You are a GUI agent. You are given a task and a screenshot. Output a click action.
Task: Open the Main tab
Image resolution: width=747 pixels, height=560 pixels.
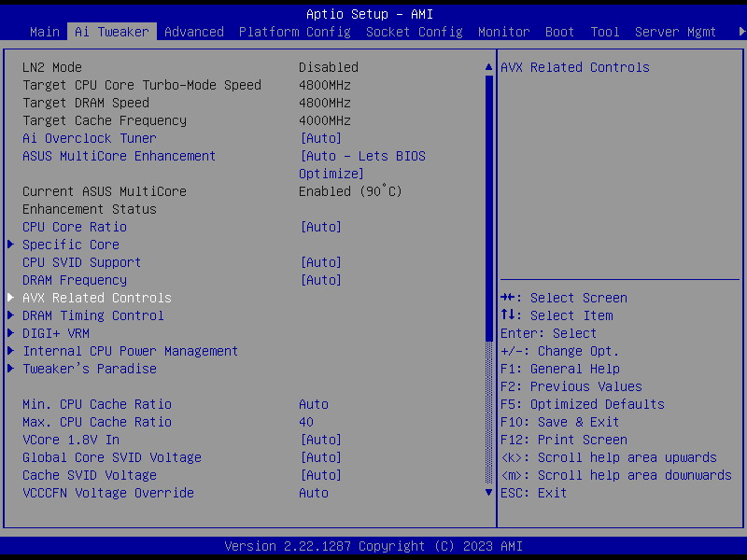coord(45,32)
